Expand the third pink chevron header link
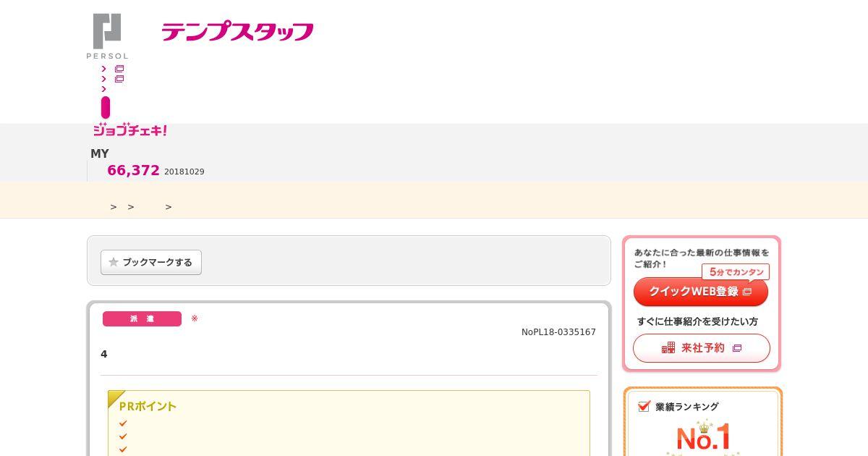 (x=104, y=89)
